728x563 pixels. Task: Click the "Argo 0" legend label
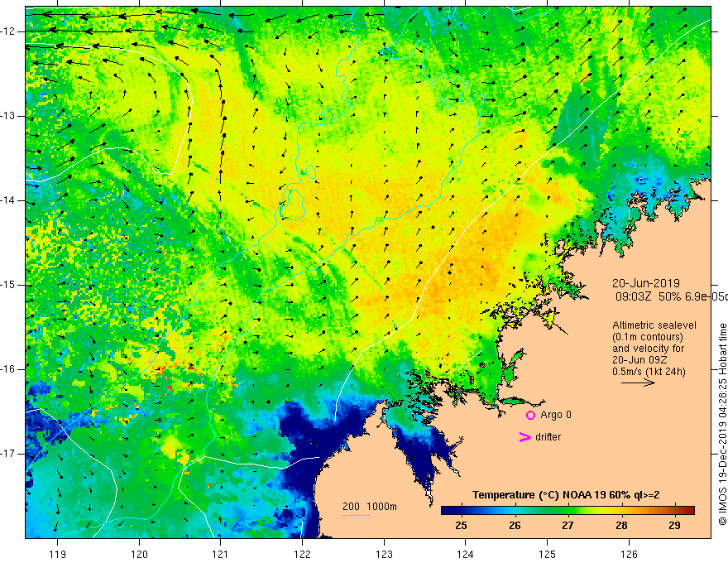556,415
